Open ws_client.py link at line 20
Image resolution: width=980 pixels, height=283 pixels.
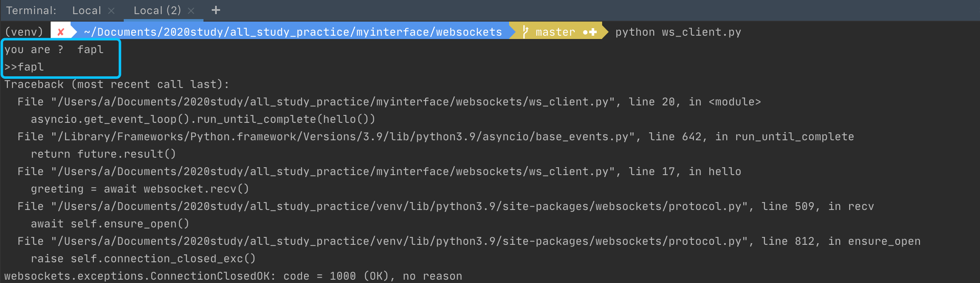point(332,102)
